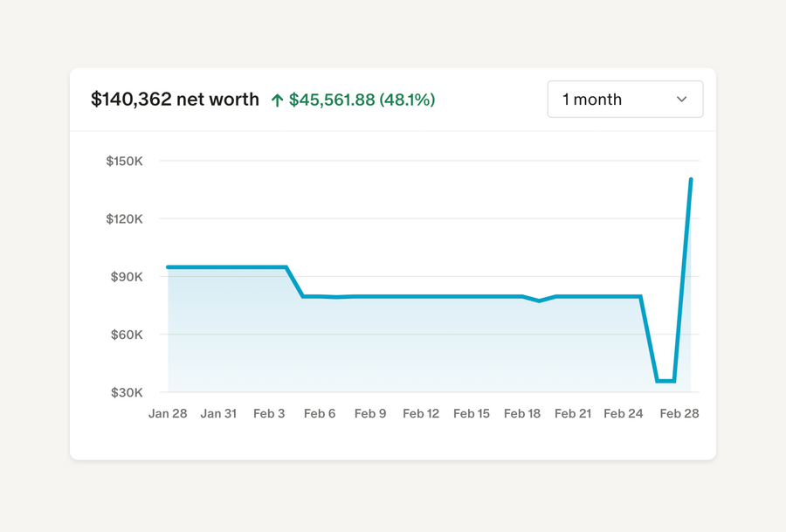
Task: Click the chart point at Jan 28
Action: point(167,266)
